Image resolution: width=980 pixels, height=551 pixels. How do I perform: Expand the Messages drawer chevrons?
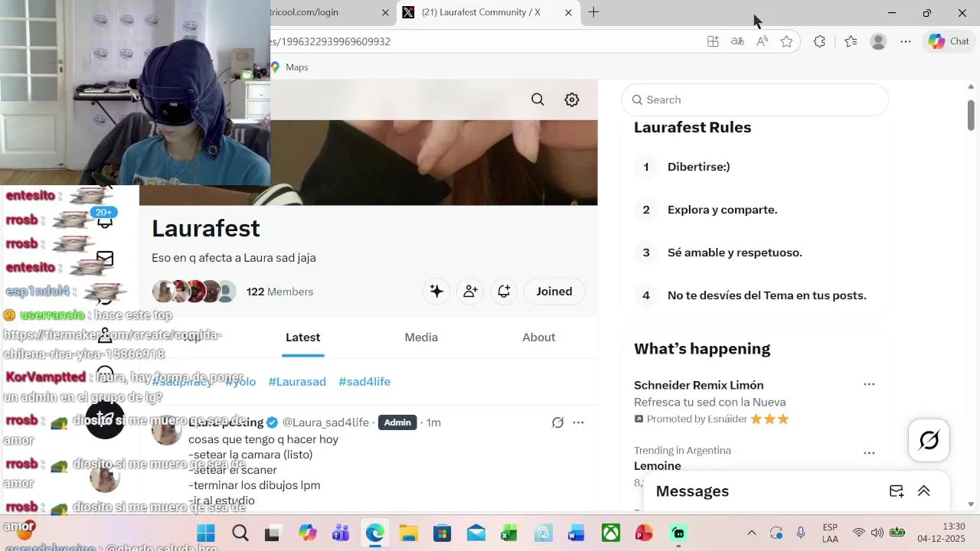(x=924, y=491)
